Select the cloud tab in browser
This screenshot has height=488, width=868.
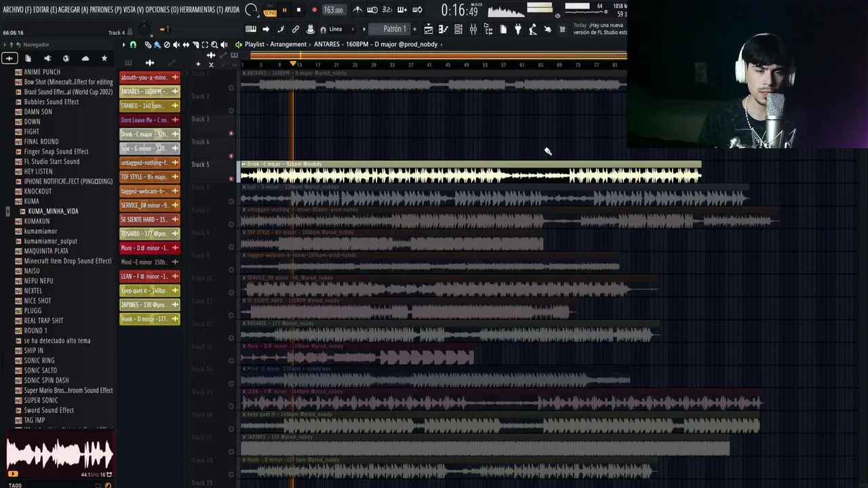pos(85,58)
